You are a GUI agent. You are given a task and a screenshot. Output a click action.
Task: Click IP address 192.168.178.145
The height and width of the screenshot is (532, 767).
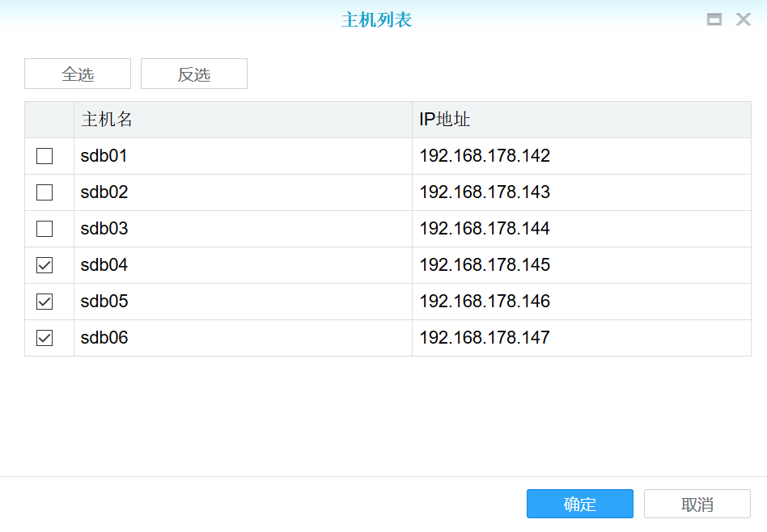[x=485, y=265]
